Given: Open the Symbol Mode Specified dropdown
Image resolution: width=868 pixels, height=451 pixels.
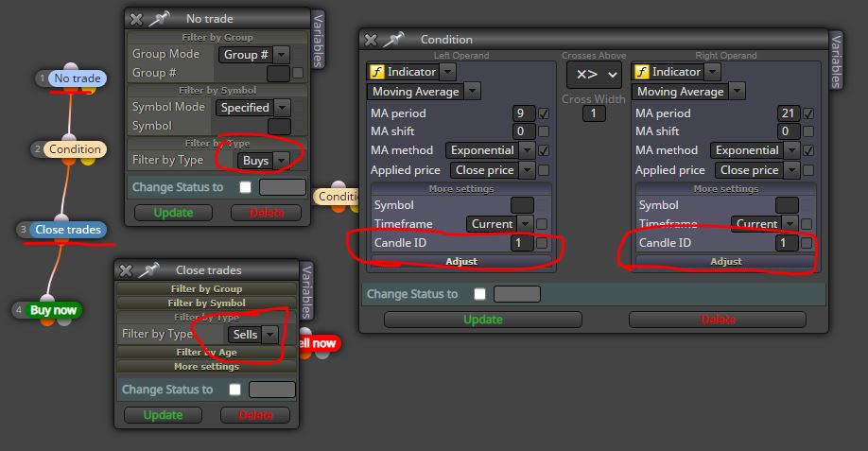Looking at the screenshot, I should (253, 108).
